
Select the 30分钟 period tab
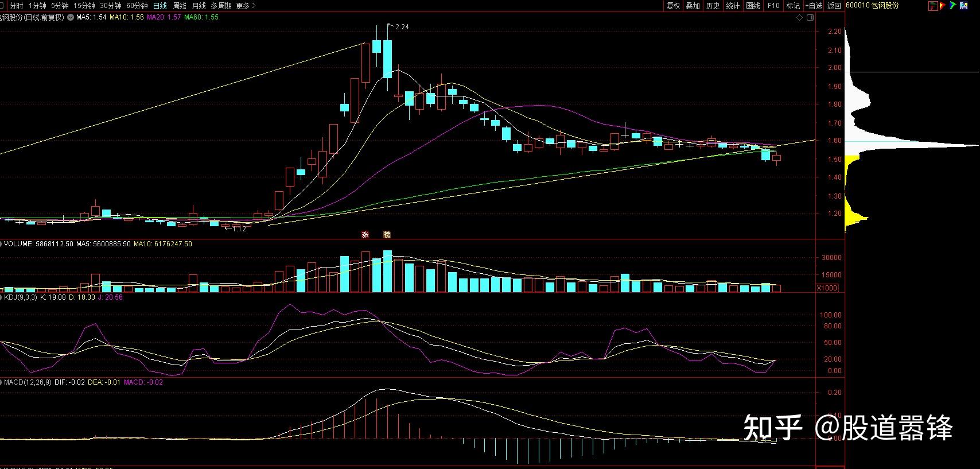(111, 6)
